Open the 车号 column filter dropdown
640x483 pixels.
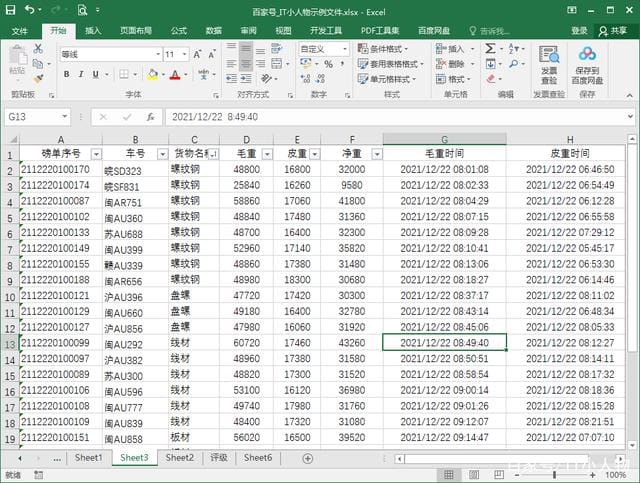(161, 154)
